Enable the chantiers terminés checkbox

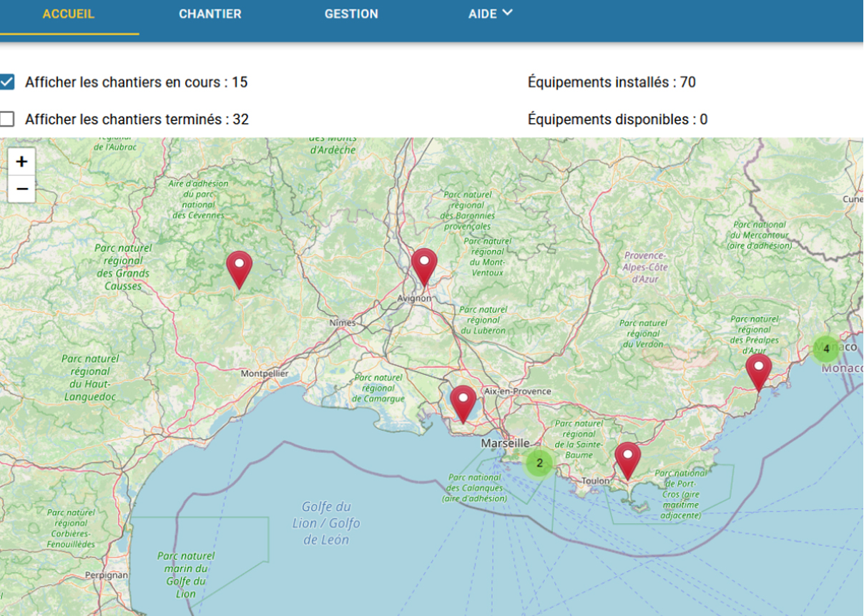(x=7, y=119)
